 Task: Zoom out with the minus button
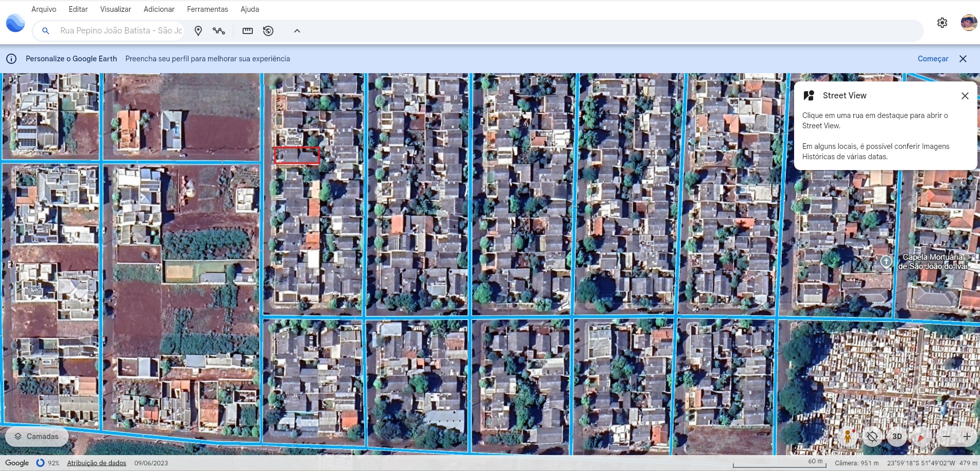point(947,436)
